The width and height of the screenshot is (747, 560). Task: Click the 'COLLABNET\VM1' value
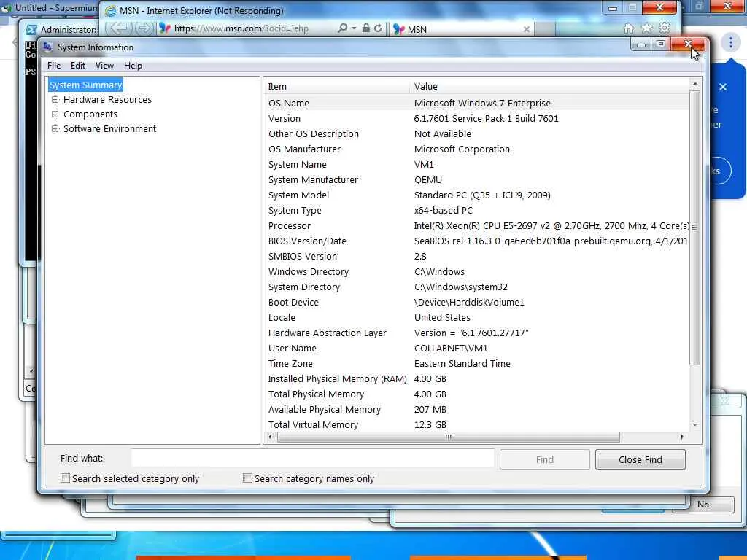pos(451,348)
